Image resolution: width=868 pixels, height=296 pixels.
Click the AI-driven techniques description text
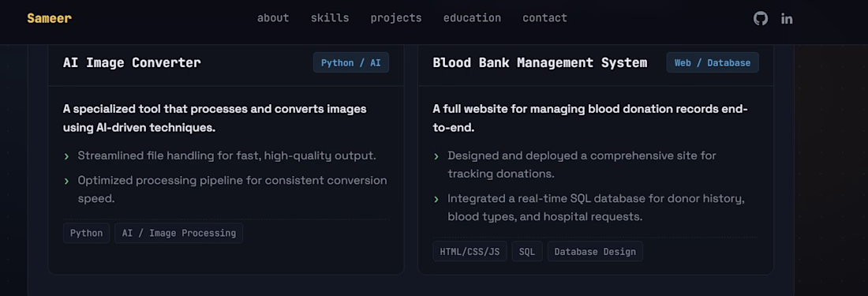215,118
